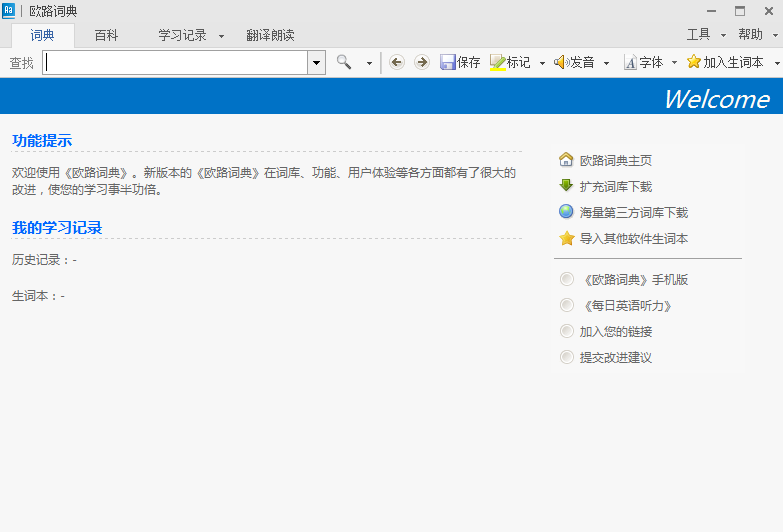Screen dimensions: 783x532
Task: Open 海量第三方词库下载 link
Action: coord(633,212)
